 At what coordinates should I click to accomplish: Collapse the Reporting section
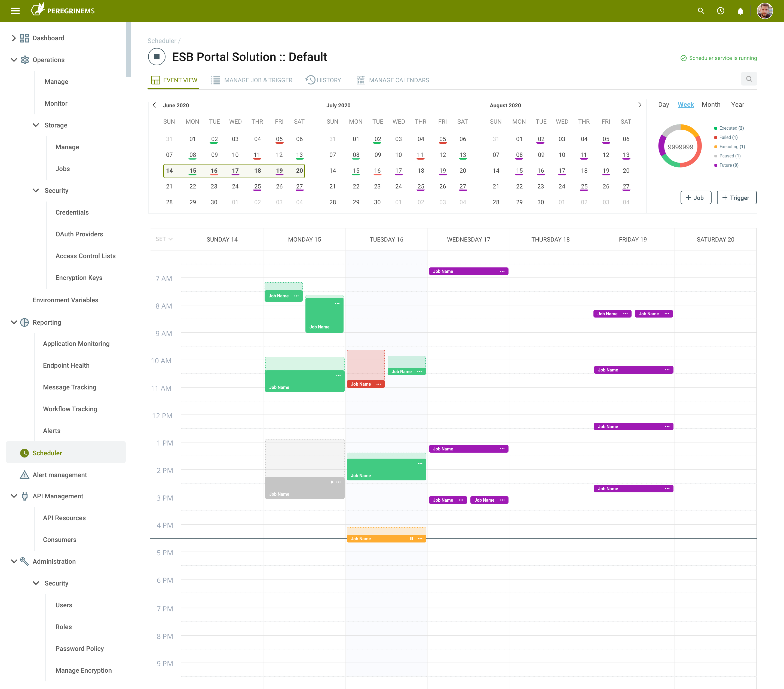(x=14, y=322)
